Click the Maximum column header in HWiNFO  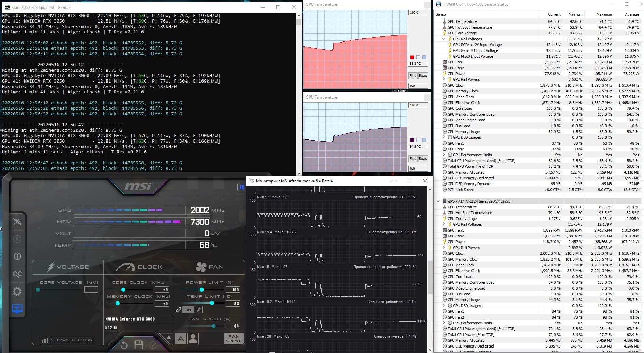604,14
